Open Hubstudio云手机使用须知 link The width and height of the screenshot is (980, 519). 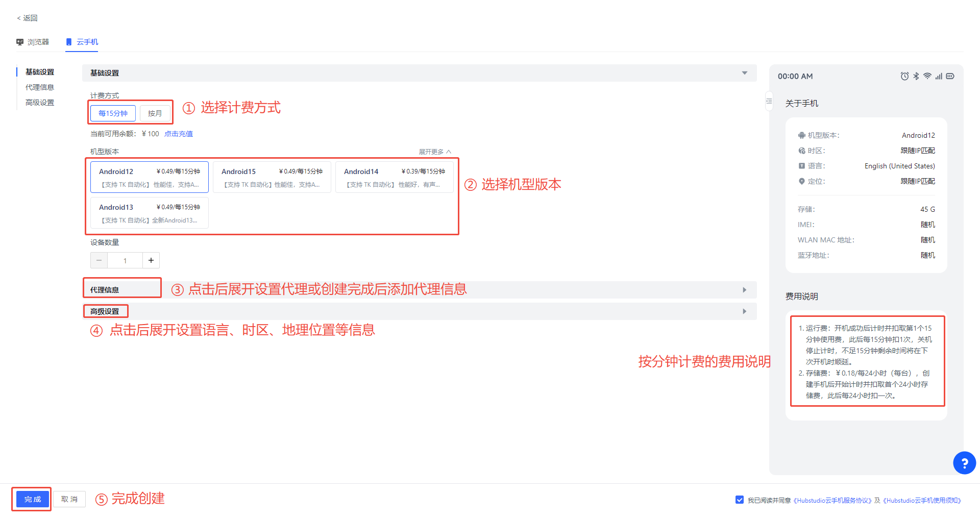tap(922, 501)
